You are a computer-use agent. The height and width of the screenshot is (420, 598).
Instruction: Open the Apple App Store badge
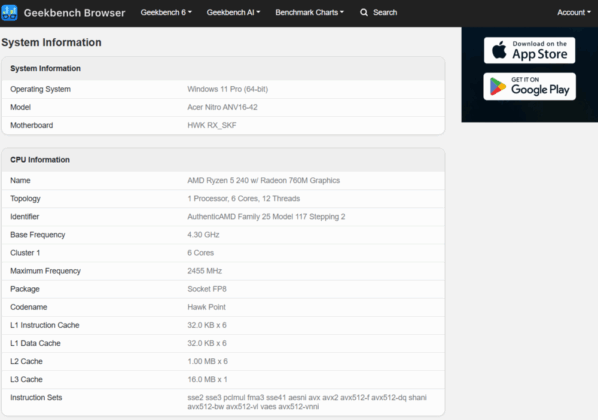pyautogui.click(x=529, y=50)
